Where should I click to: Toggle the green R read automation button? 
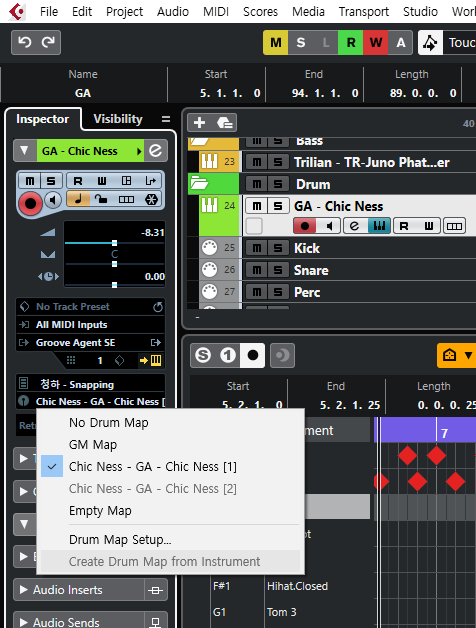(351, 42)
